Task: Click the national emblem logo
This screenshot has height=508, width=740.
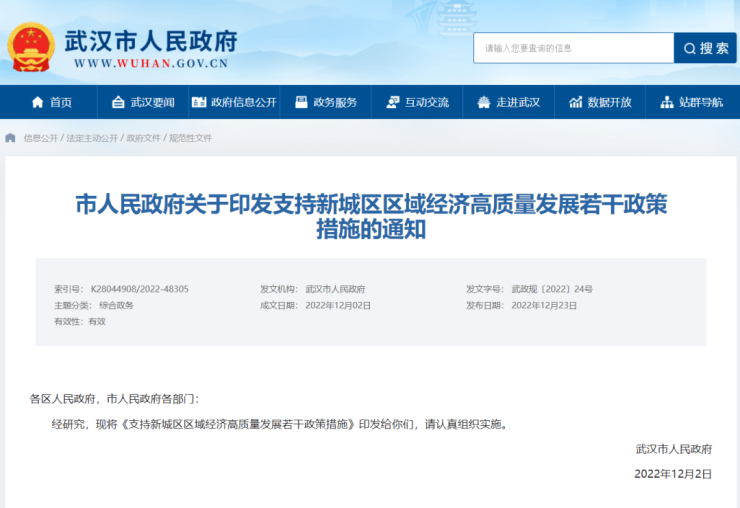Action: click(x=31, y=47)
